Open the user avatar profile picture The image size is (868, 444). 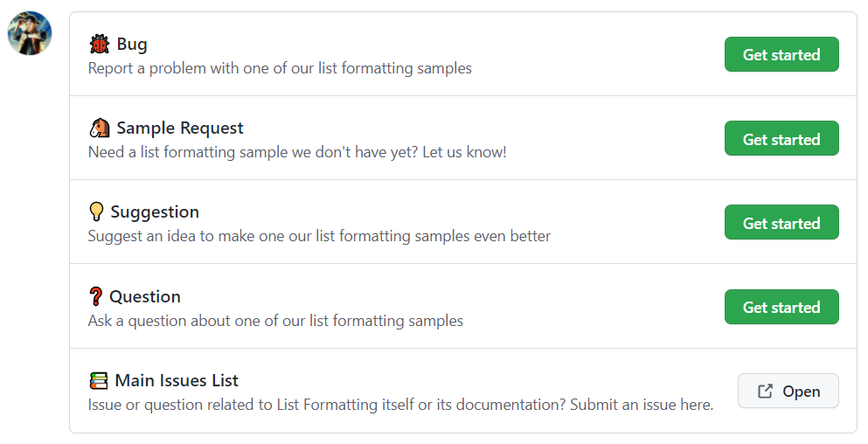coord(30,33)
